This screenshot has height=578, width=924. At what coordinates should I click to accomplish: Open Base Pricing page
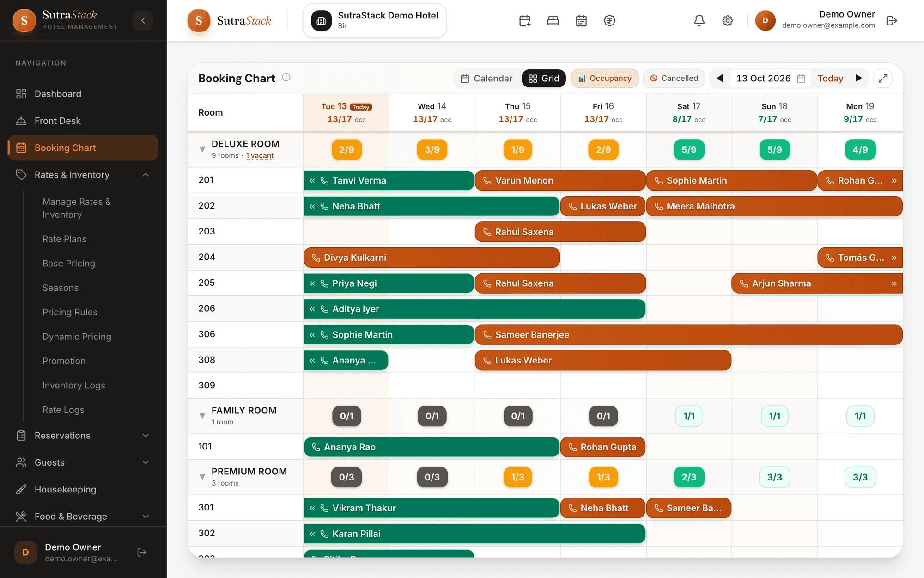point(68,264)
